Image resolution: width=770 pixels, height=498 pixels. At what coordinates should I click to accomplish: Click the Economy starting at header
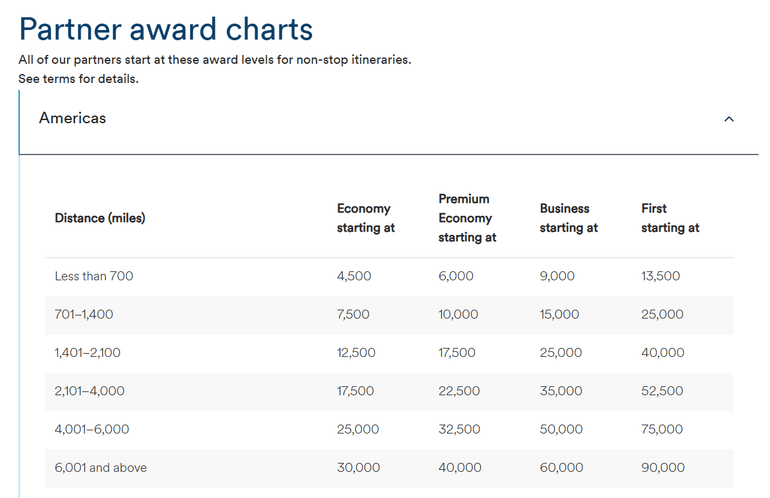click(365, 218)
